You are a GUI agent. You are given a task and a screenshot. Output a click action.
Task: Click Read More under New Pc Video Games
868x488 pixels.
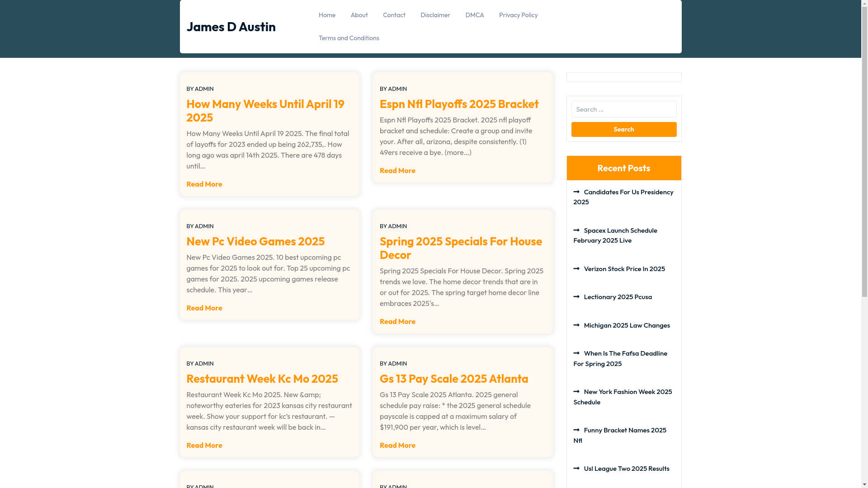click(x=204, y=308)
